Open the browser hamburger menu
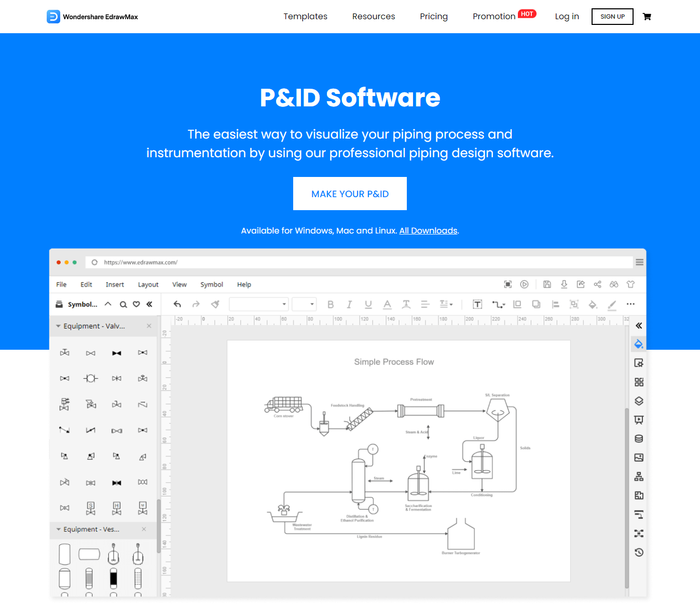Image resolution: width=700 pixels, height=604 pixels. [x=639, y=263]
